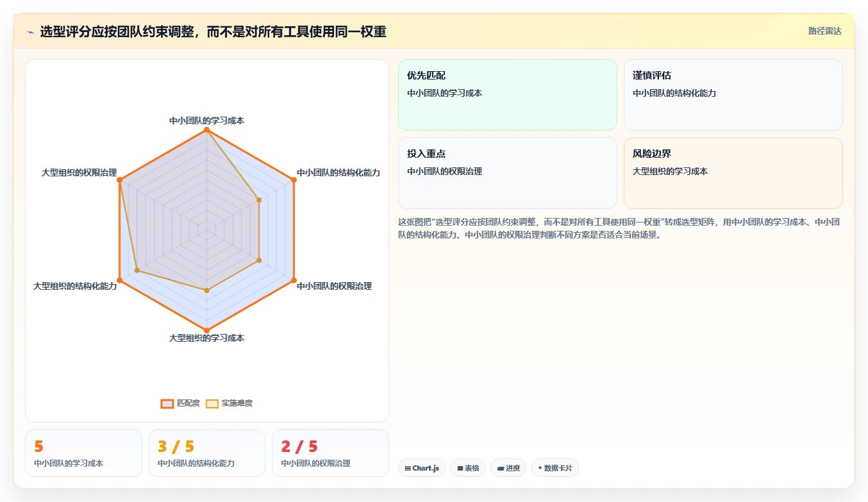Select the 投入重点 card
The height and width of the screenshot is (502, 868).
point(507,173)
